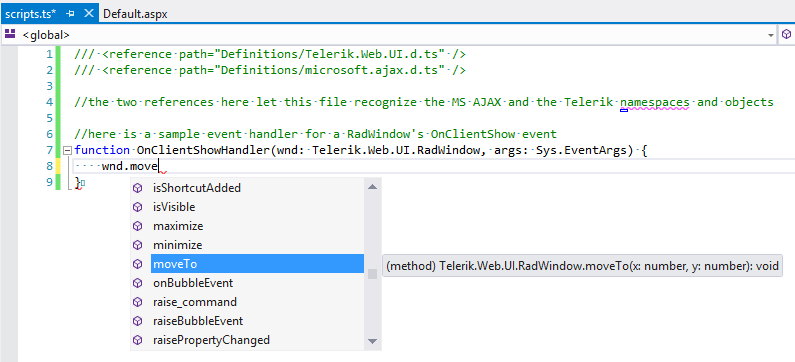Click the method icon beside raiseBubbleEvent

(137, 321)
